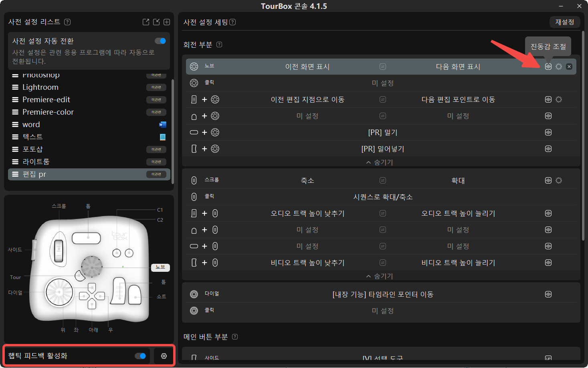Image resolution: width=588 pixels, height=368 pixels.
Task: Click the 재설정 button
Action: [x=565, y=22]
